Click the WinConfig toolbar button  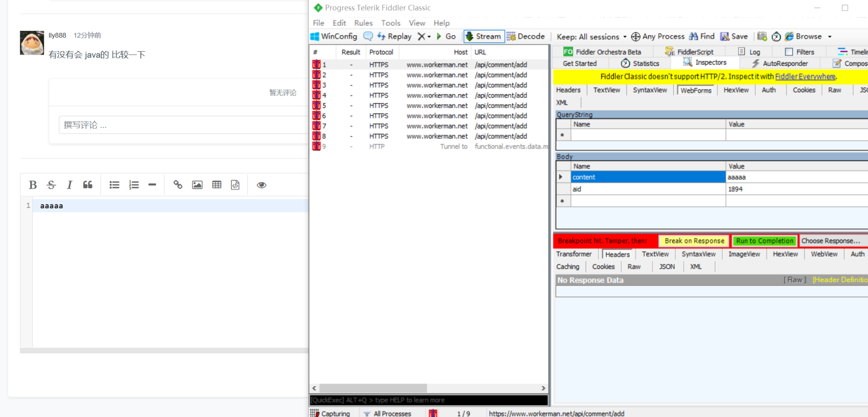(x=334, y=36)
